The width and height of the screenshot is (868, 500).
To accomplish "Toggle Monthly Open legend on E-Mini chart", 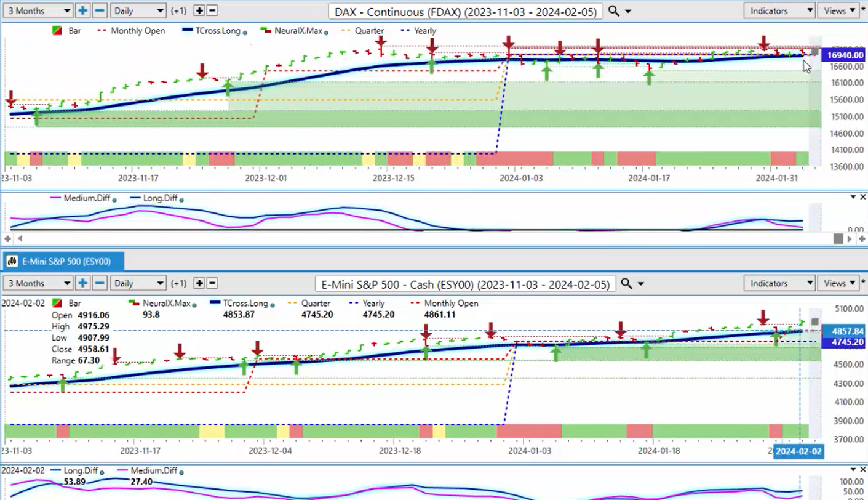I will click(x=444, y=304).
